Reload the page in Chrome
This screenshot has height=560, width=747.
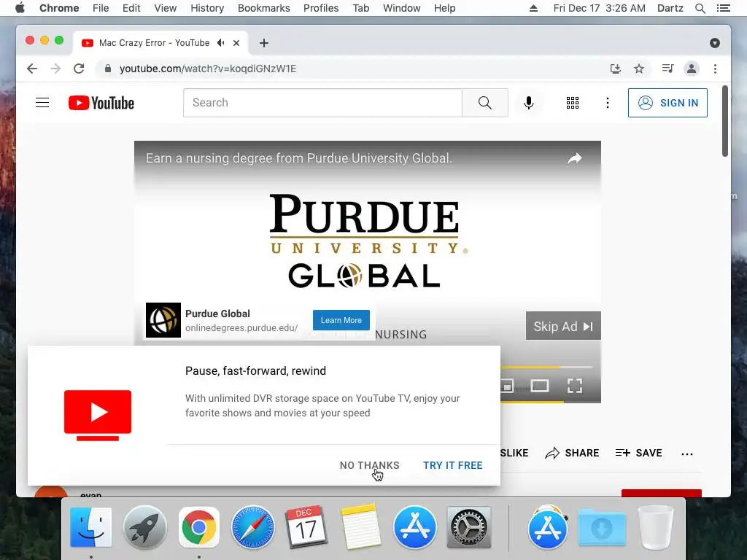[79, 69]
